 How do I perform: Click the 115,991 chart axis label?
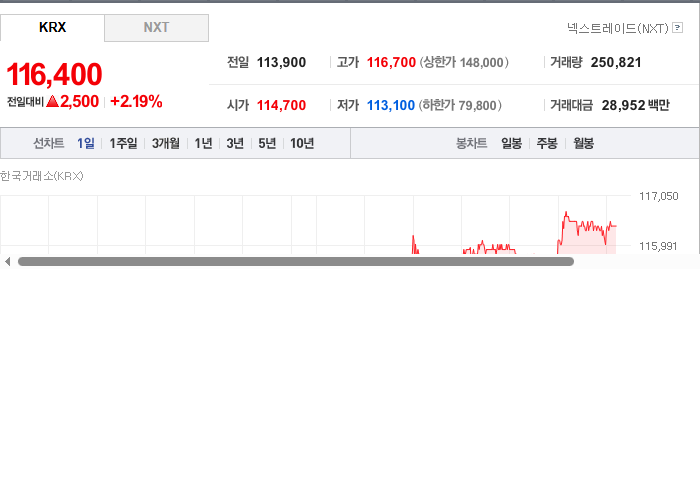point(658,246)
